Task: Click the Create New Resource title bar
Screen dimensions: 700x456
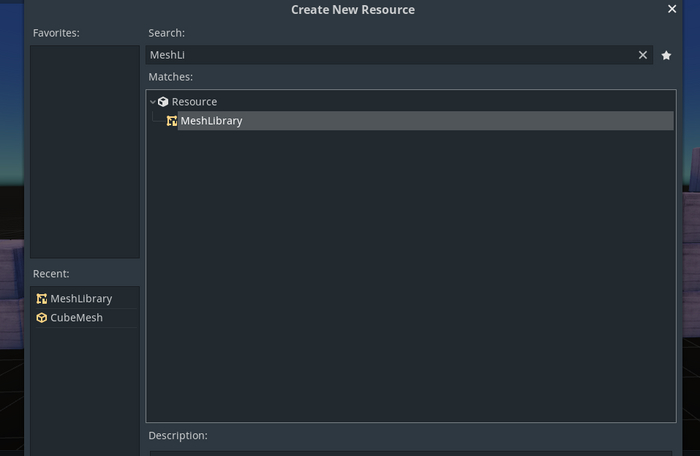Action: coord(352,10)
